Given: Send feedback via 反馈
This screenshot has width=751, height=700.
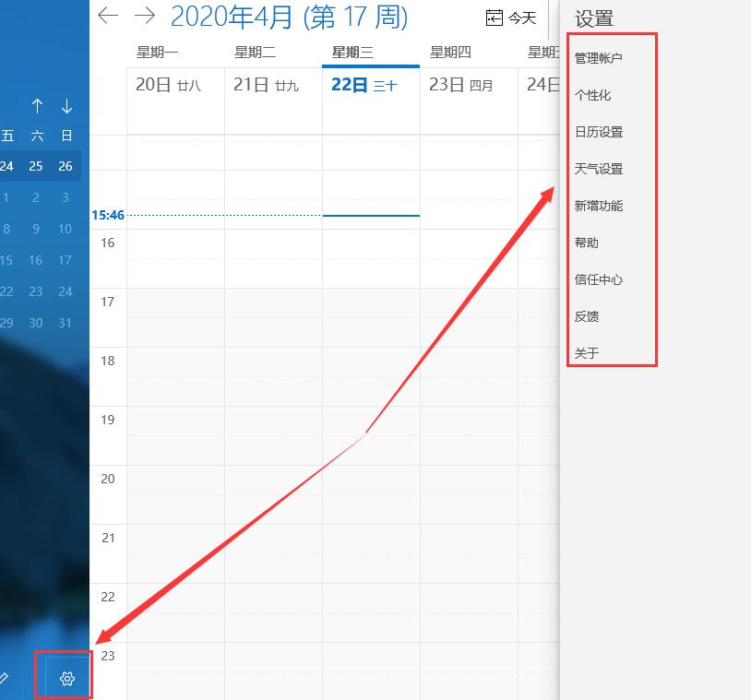Looking at the screenshot, I should tap(588, 316).
